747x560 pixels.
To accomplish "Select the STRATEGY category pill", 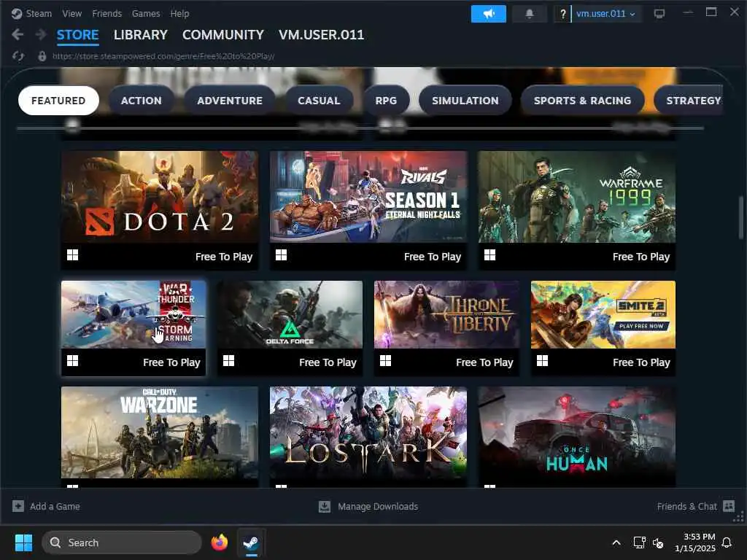I will pos(689,101).
